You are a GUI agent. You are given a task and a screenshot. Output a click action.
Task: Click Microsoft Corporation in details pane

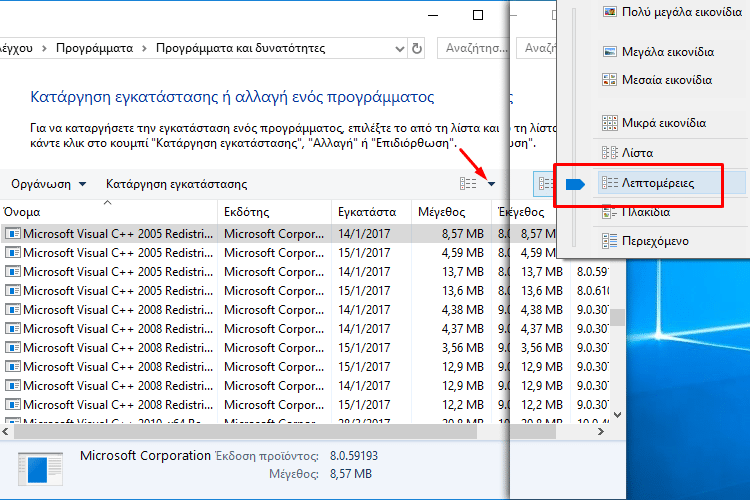145,456
